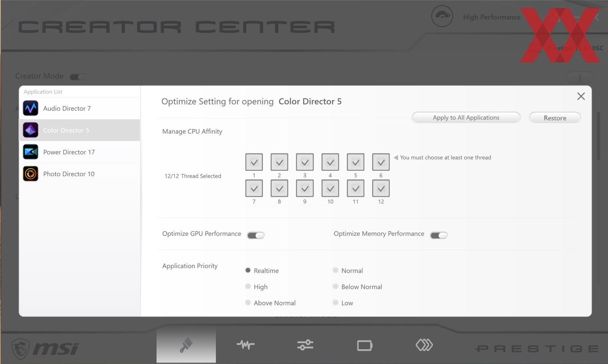
Task: Select Photo Director 10 in list
Action: pos(80,174)
